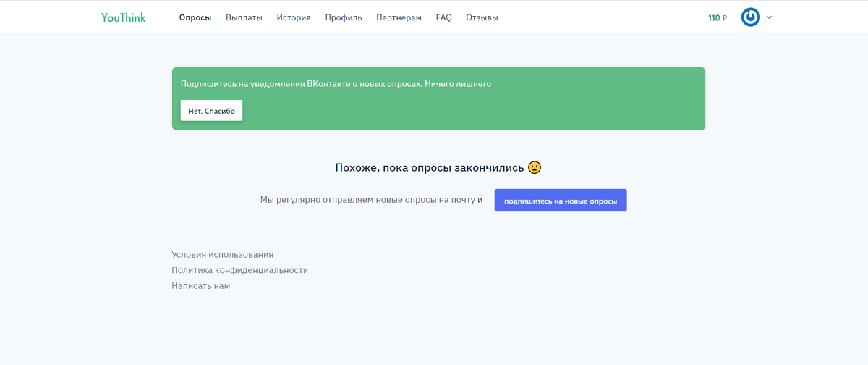This screenshot has width=868, height=365.
Task: Open the FAQ page
Action: 443,17
